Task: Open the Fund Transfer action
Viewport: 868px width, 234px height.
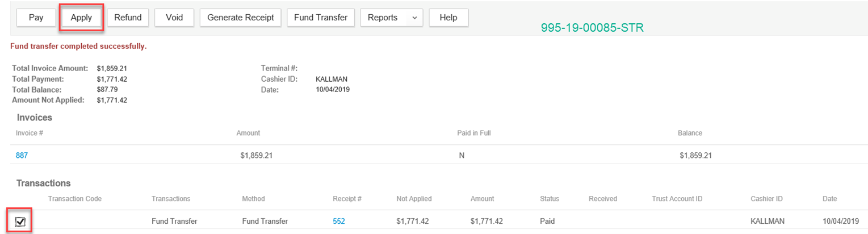Action: [x=321, y=18]
